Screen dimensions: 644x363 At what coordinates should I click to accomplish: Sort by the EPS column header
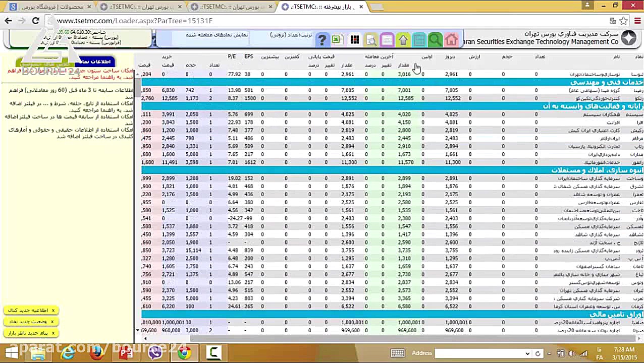[249, 56]
